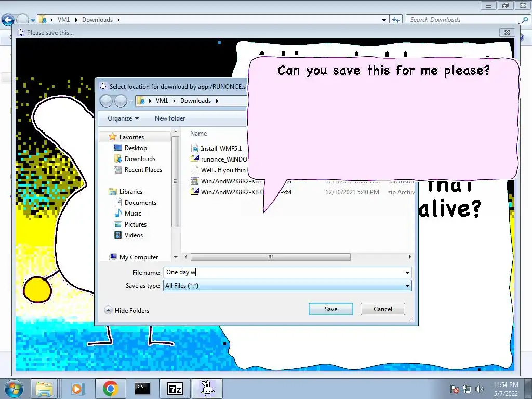Select My Computer in navigation pane
This screenshot has height=399, width=532.
pyautogui.click(x=139, y=257)
